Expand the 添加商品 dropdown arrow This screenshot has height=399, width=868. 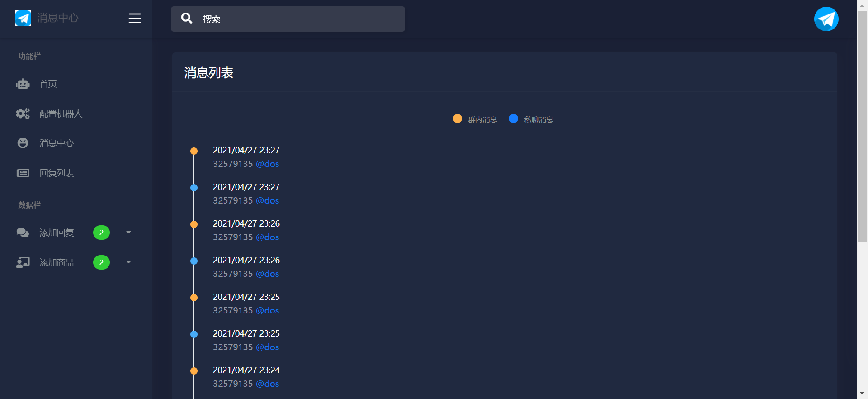point(128,262)
